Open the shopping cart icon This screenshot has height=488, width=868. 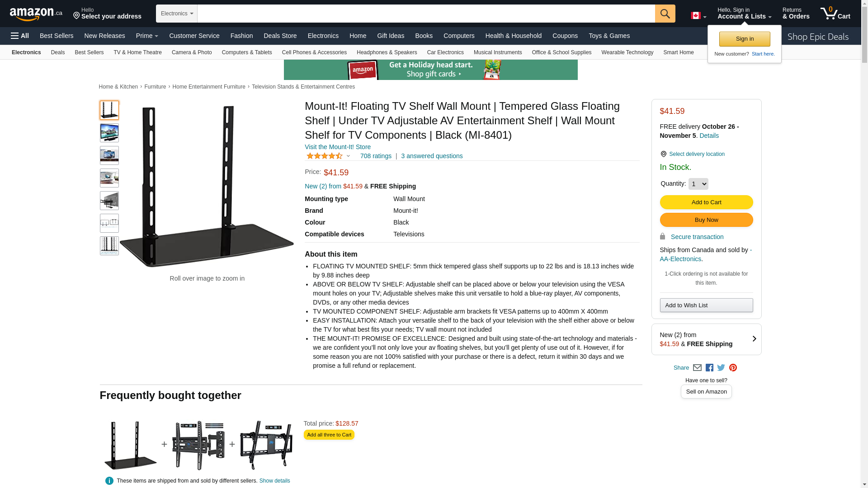(835, 14)
